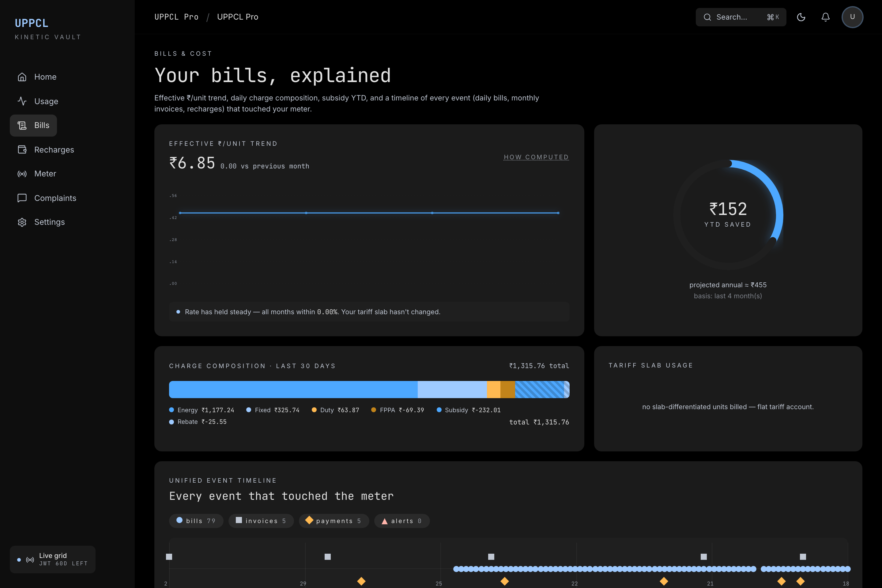The image size is (882, 588).
Task: Toggle the payments 5 timeline filter
Action: [334, 521]
